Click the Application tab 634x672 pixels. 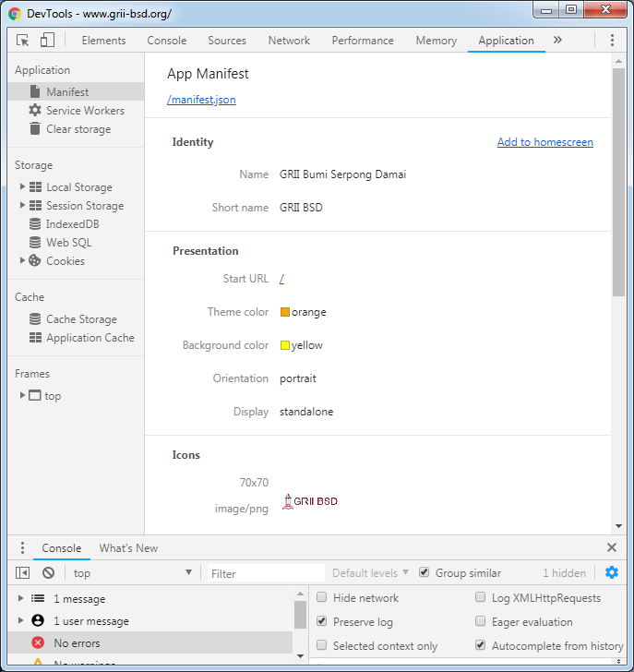pyautogui.click(x=506, y=41)
